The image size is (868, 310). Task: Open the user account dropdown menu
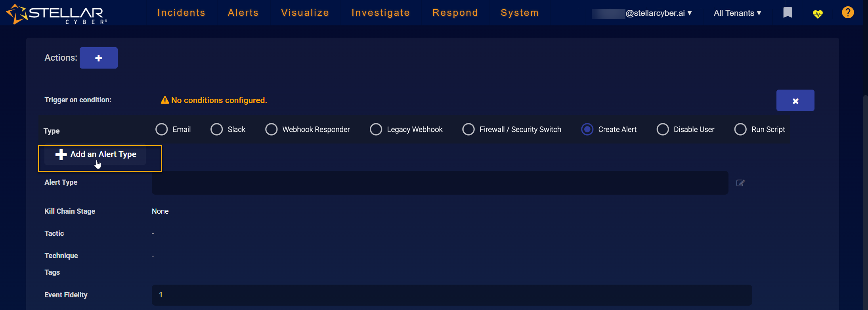[658, 13]
